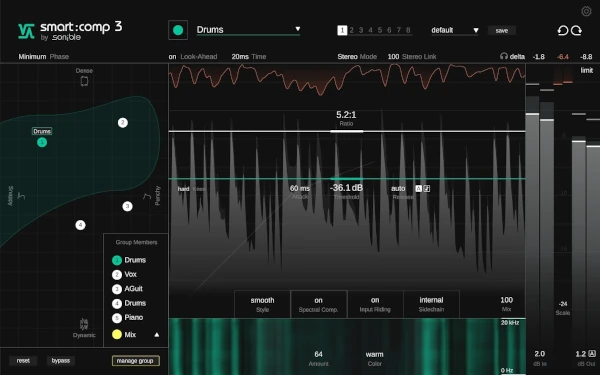Viewport: 600px width, 375px height.
Task: Select state slot 8
Action: click(408, 30)
